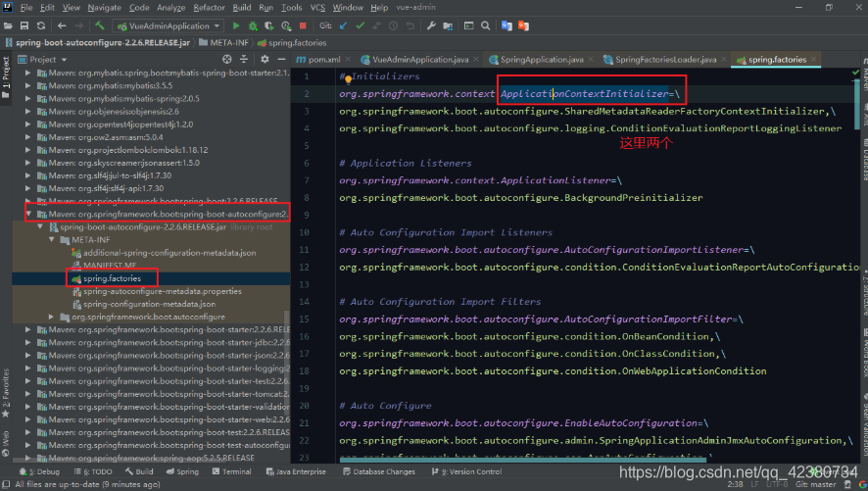Search everywhere with the magnifier icon
Viewport: 868px width, 491px height.
coord(486,26)
